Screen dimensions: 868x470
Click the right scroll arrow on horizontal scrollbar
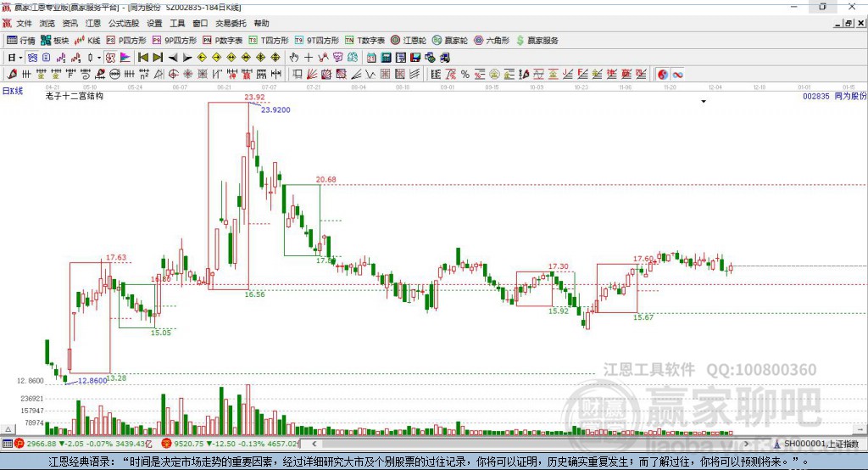[x=746, y=444]
